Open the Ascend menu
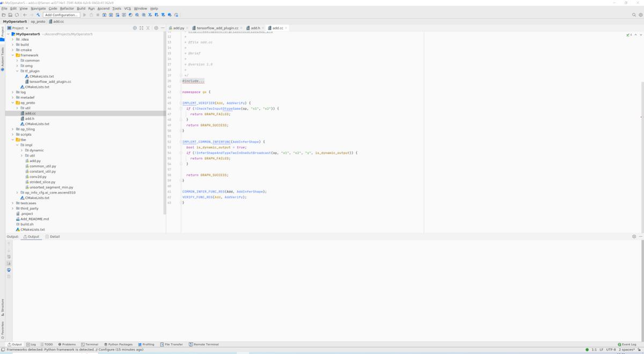This screenshot has width=644, height=354. 103,9
